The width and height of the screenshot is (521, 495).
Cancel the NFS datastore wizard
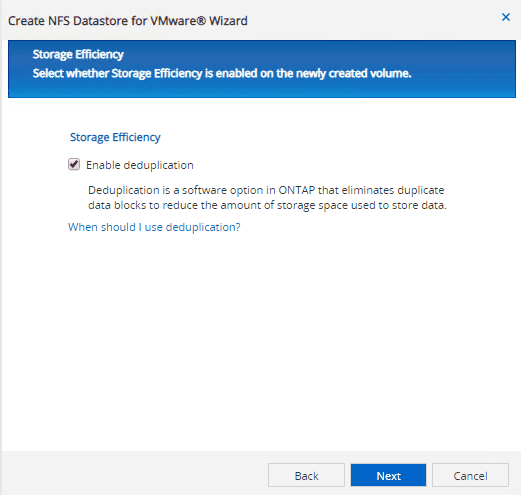tap(470, 475)
